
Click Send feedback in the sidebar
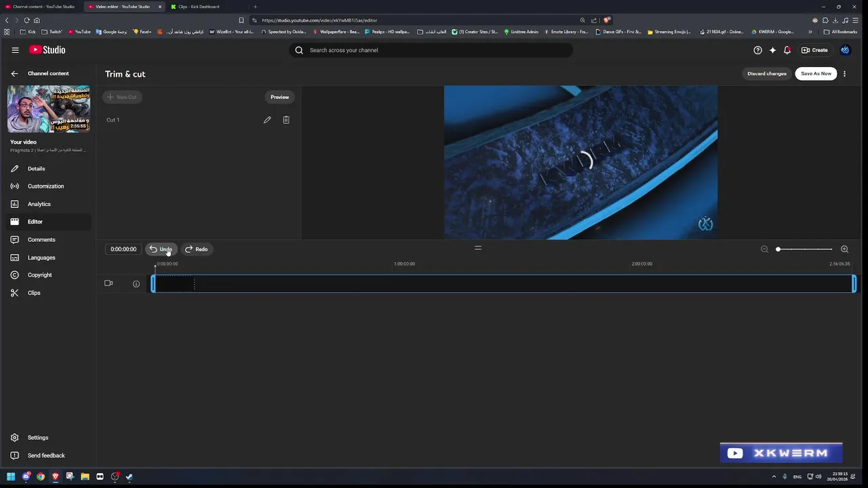pos(47,455)
